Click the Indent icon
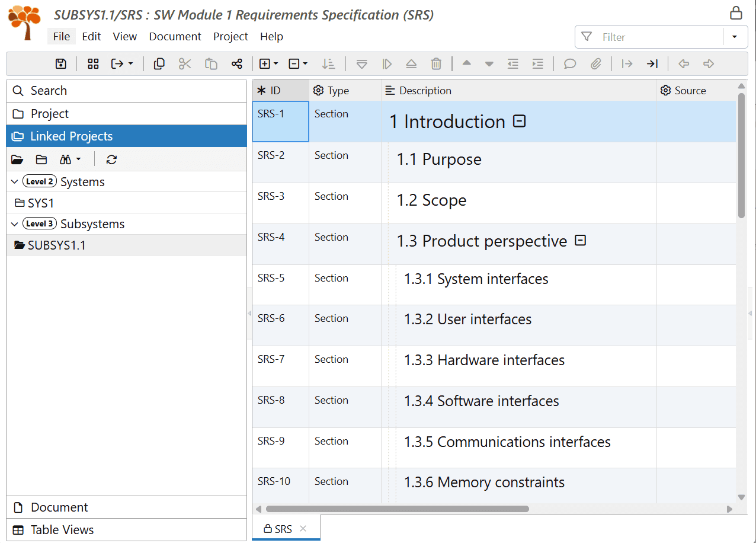Image resolution: width=756 pixels, height=543 pixels. tap(538, 64)
